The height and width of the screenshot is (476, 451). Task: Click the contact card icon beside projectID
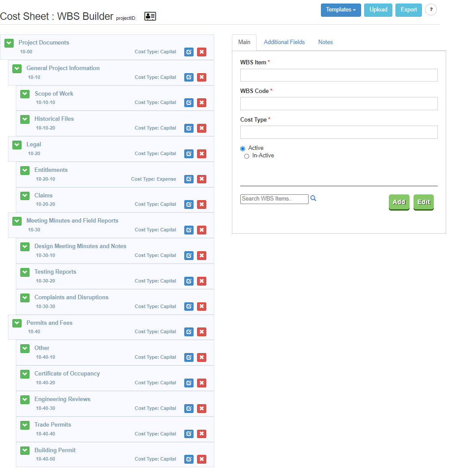(x=150, y=15)
